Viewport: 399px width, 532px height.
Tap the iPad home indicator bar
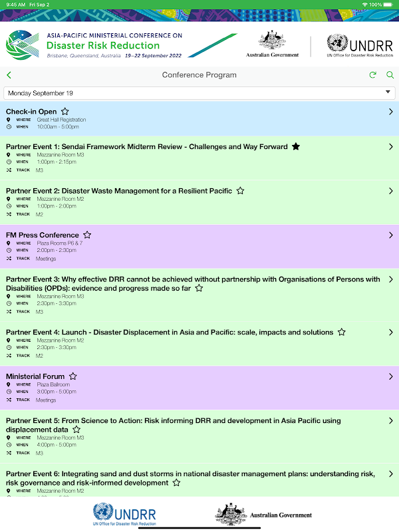[199, 528]
